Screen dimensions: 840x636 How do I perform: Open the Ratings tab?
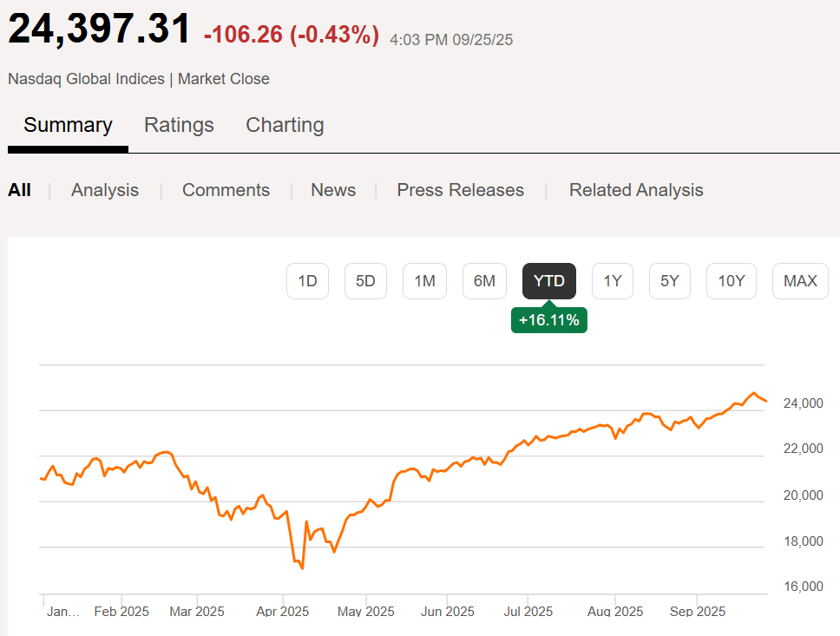point(179,125)
